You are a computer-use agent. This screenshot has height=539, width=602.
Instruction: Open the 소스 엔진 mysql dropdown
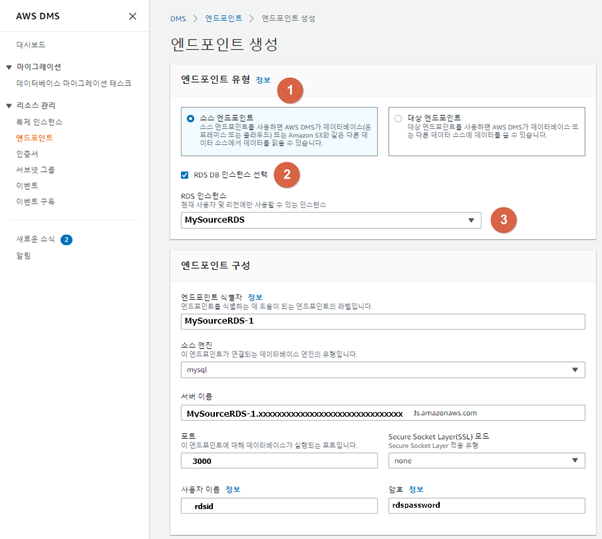(x=383, y=370)
